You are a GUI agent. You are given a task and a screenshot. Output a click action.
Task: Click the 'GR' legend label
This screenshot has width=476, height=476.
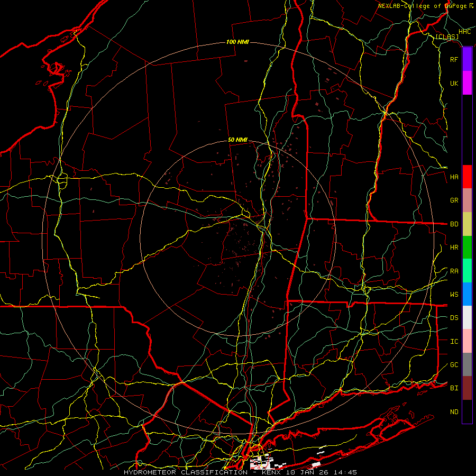point(454,200)
